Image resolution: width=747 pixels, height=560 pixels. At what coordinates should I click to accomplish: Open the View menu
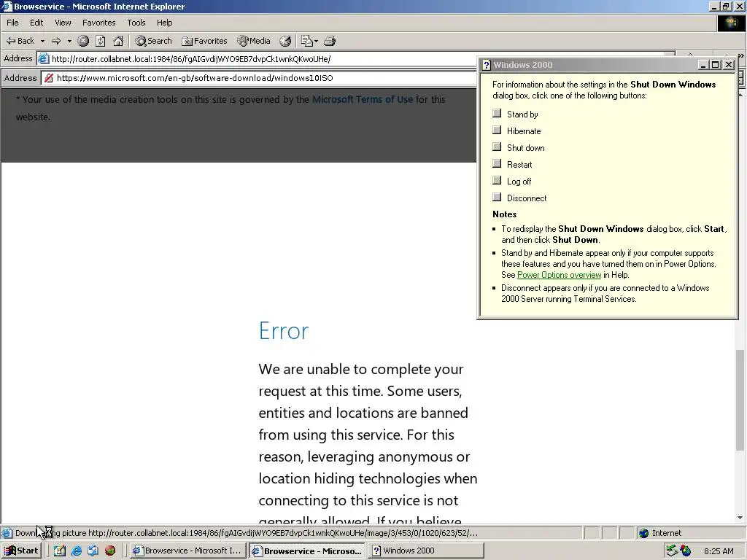point(63,23)
